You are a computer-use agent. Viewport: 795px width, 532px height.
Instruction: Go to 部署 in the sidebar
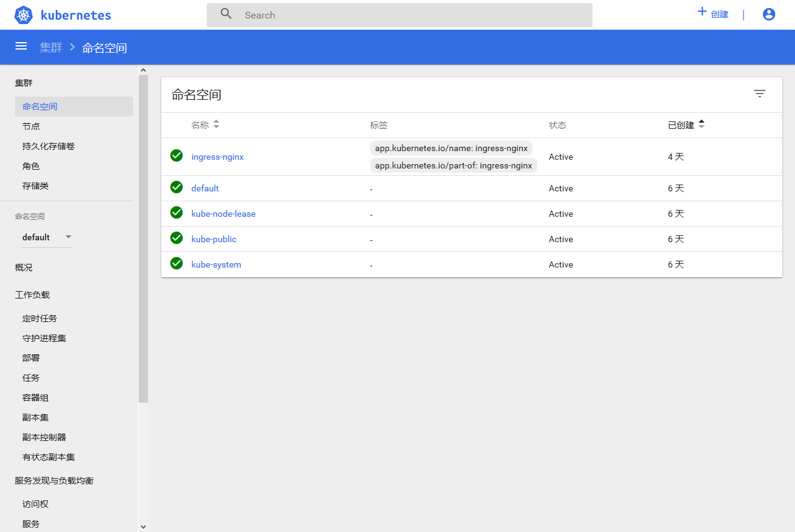31,358
